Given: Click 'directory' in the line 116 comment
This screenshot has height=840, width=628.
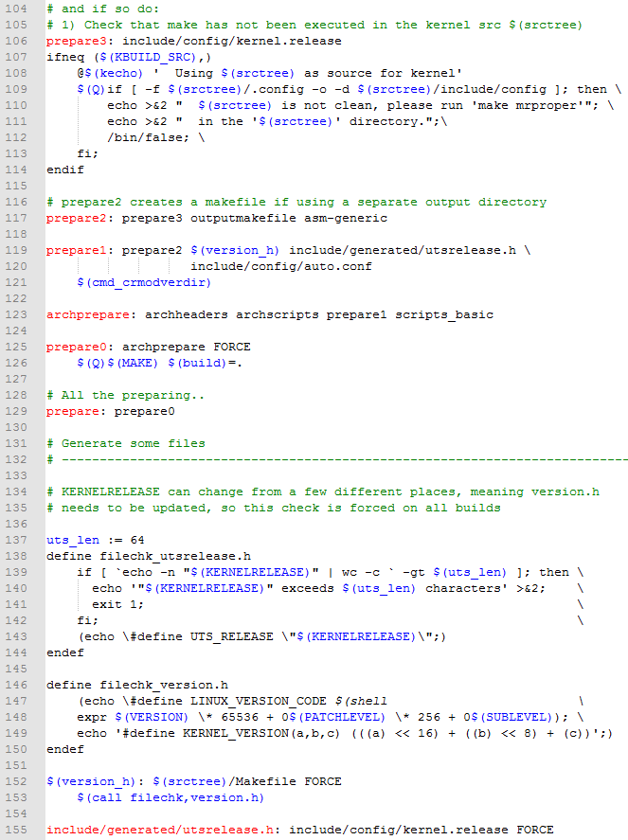Looking at the screenshot, I should point(512,202).
